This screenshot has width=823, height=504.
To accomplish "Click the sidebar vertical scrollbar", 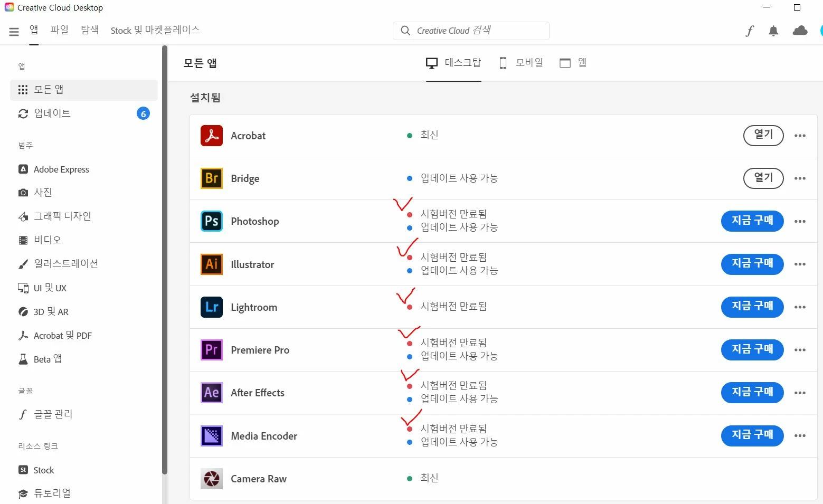I will 165,260.
